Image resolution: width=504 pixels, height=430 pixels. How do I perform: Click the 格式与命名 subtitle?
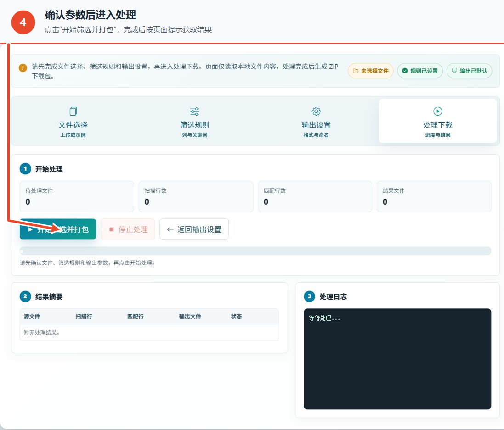click(316, 135)
